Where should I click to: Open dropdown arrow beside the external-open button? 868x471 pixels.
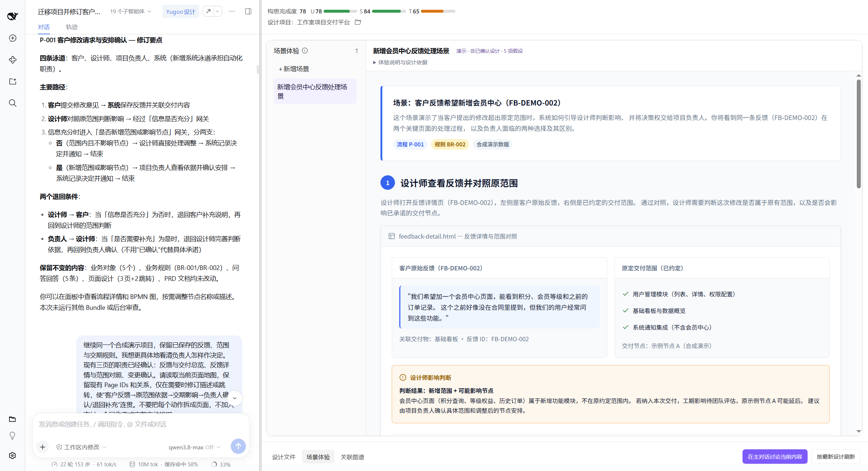218,12
